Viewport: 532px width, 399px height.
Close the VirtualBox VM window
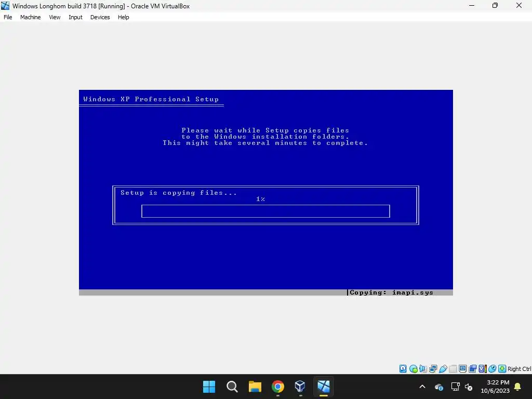pyautogui.click(x=519, y=5)
